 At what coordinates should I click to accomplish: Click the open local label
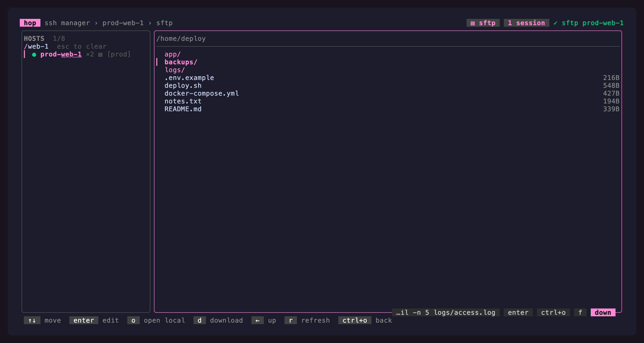tap(164, 320)
